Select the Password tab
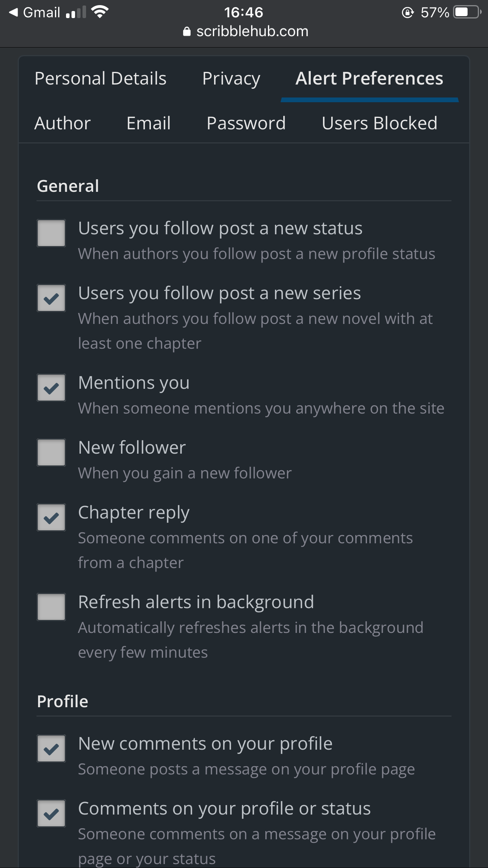 (x=246, y=123)
